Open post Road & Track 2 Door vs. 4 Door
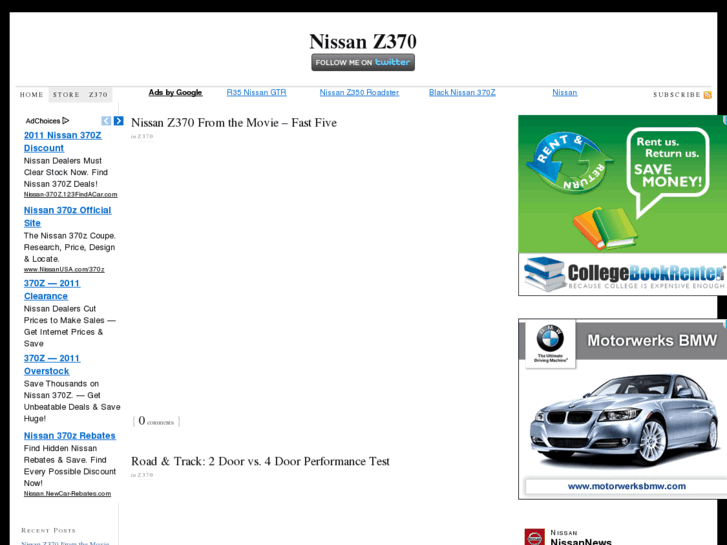 [260, 461]
